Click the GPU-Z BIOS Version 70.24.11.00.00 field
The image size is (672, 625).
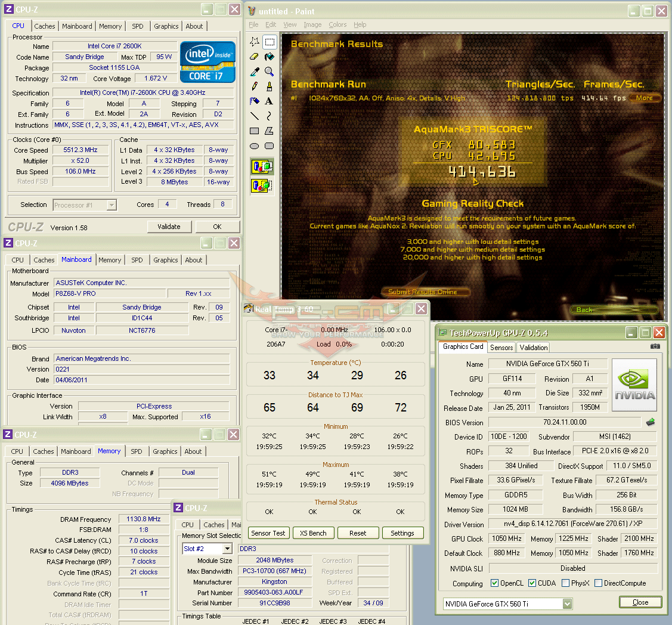pos(565,422)
